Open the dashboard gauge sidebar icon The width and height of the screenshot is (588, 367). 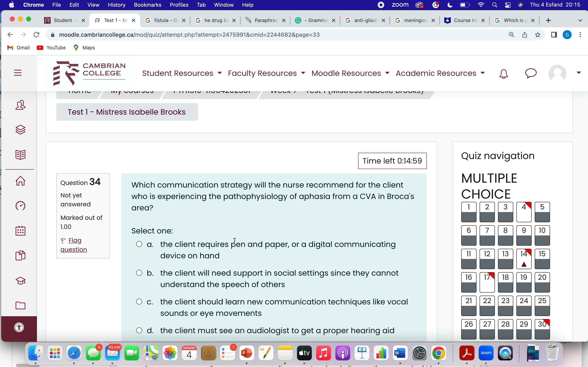20,206
